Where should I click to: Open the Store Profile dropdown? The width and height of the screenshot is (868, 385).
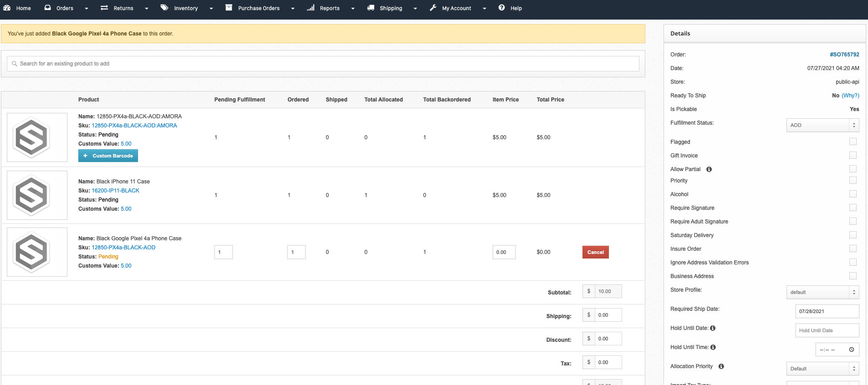tap(822, 292)
